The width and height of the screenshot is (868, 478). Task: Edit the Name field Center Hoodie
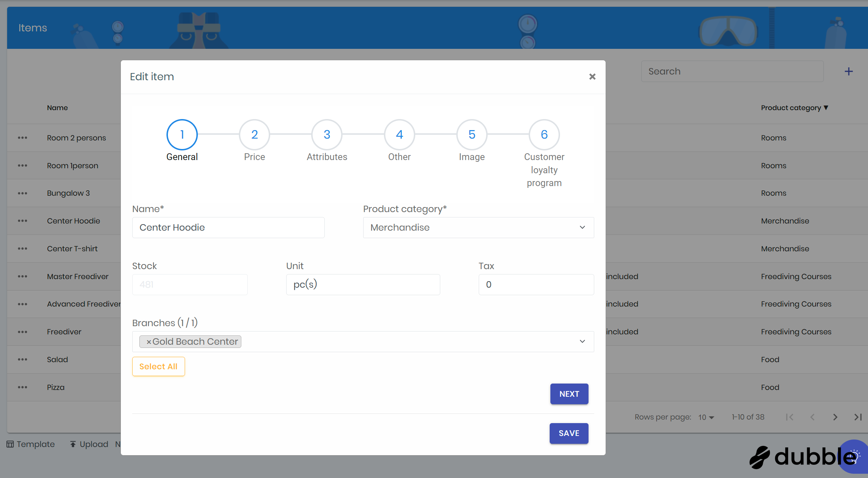(x=228, y=227)
